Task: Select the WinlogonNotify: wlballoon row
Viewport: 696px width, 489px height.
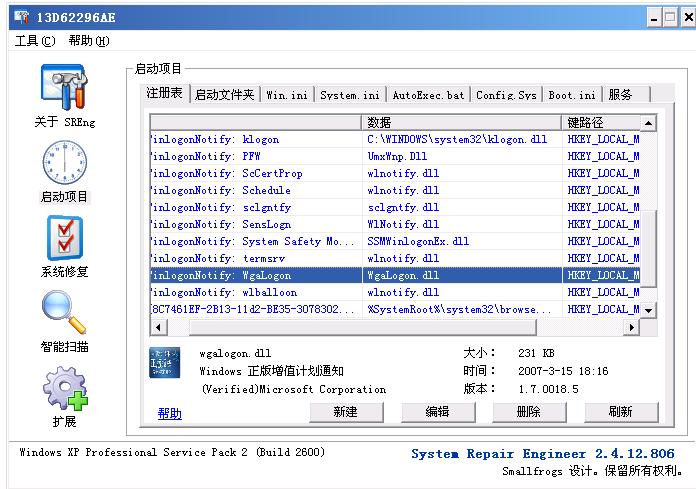Action: point(395,292)
